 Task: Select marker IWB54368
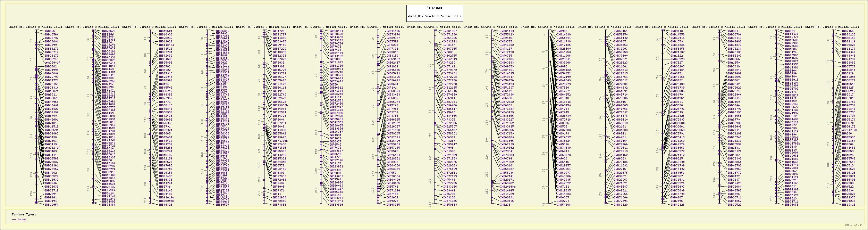click(564, 205)
